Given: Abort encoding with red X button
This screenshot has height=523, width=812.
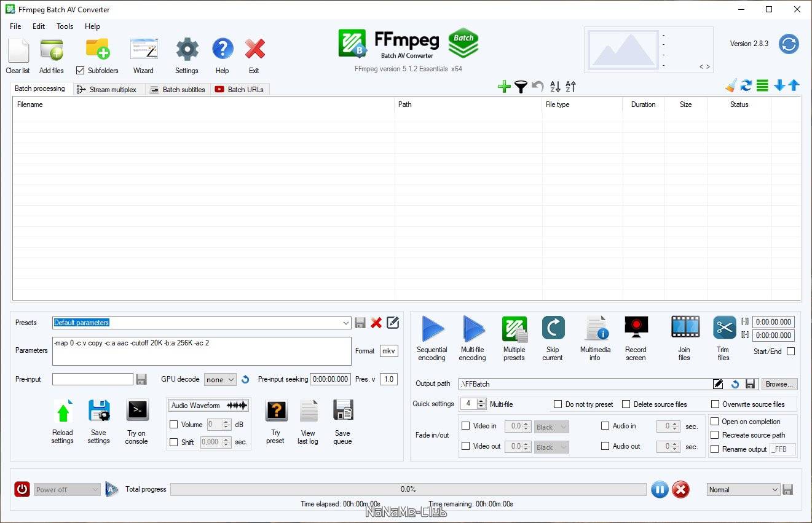Looking at the screenshot, I should 680,490.
